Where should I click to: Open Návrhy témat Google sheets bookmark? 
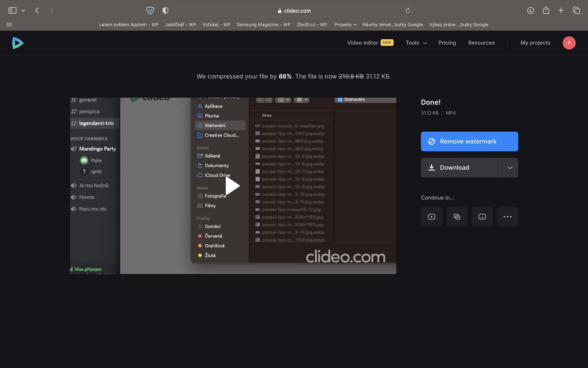393,25
